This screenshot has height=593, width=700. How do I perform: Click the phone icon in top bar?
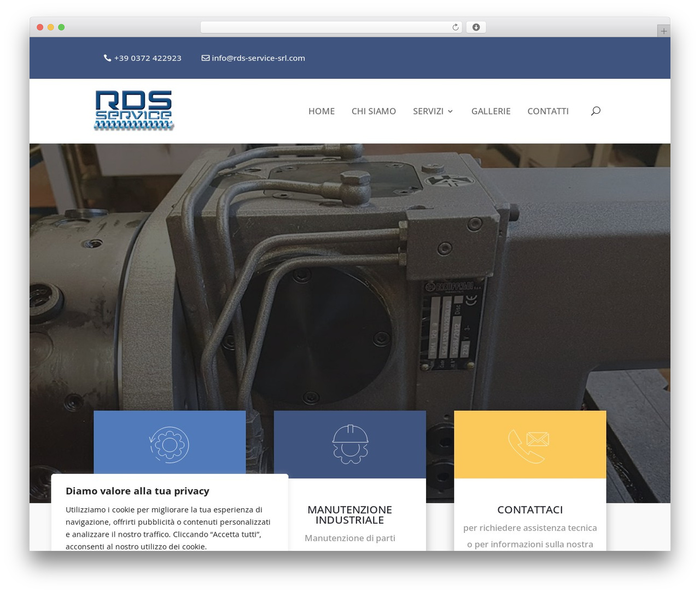[x=108, y=58]
